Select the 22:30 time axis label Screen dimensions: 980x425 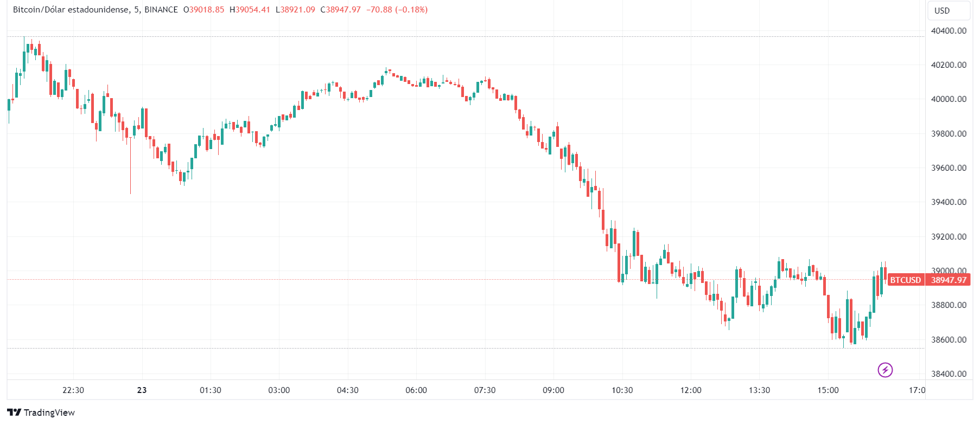click(73, 390)
